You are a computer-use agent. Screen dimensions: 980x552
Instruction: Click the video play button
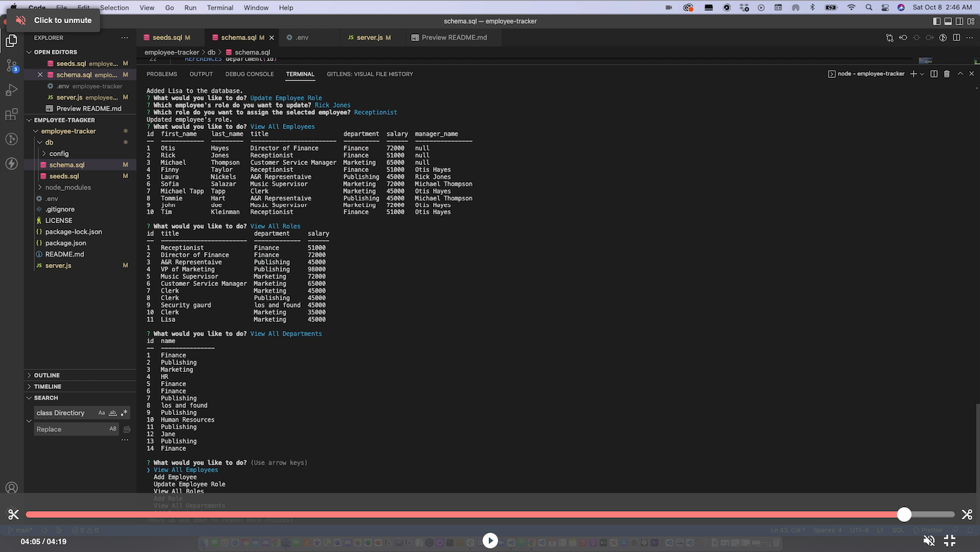tap(490, 540)
